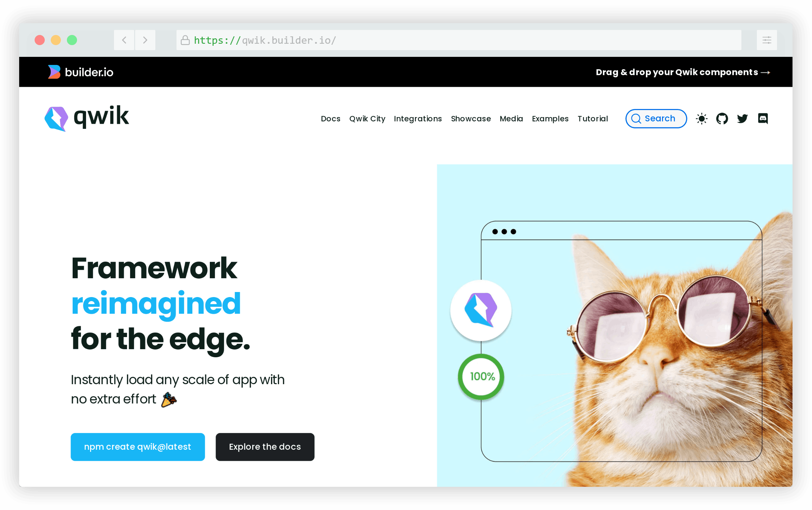812x510 pixels.
Task: Click the Search box in header
Action: click(656, 119)
